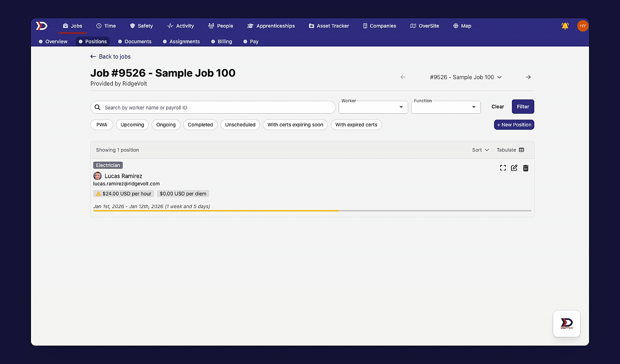Image resolution: width=620 pixels, height=364 pixels.
Task: Open the Assignments tab
Action: pyautogui.click(x=182, y=42)
